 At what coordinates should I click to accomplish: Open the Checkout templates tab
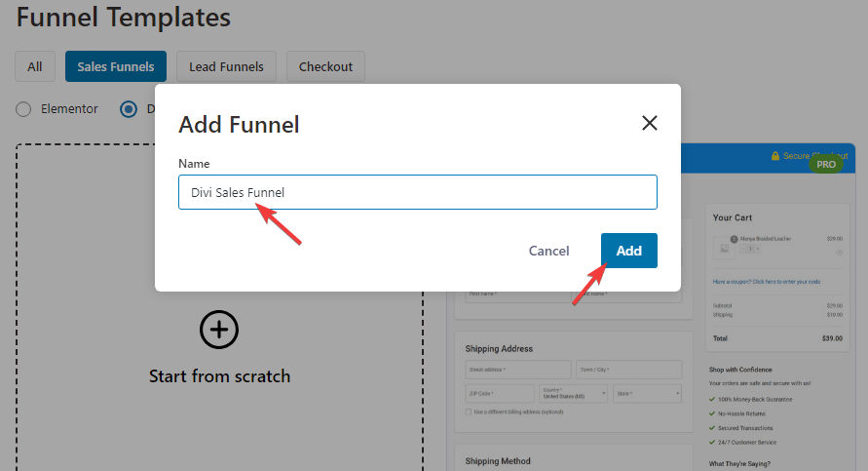pos(325,66)
